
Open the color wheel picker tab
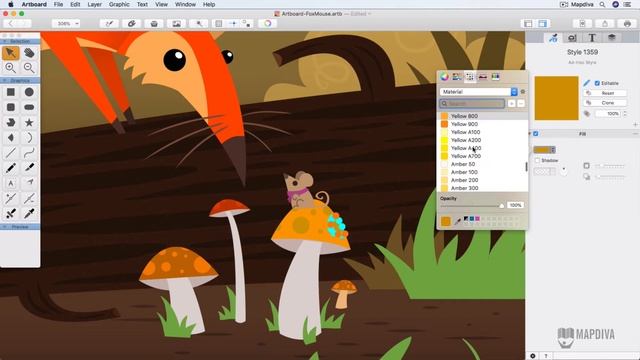(444, 77)
